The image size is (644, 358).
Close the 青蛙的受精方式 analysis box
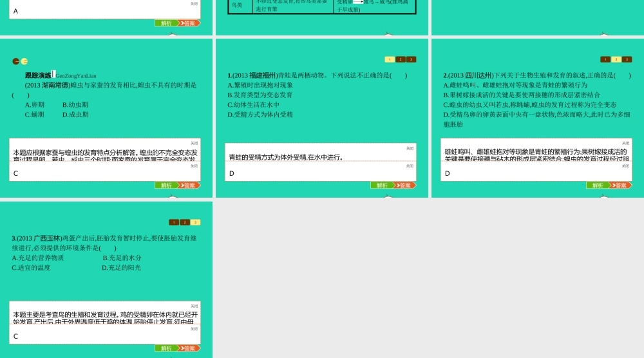(410, 149)
